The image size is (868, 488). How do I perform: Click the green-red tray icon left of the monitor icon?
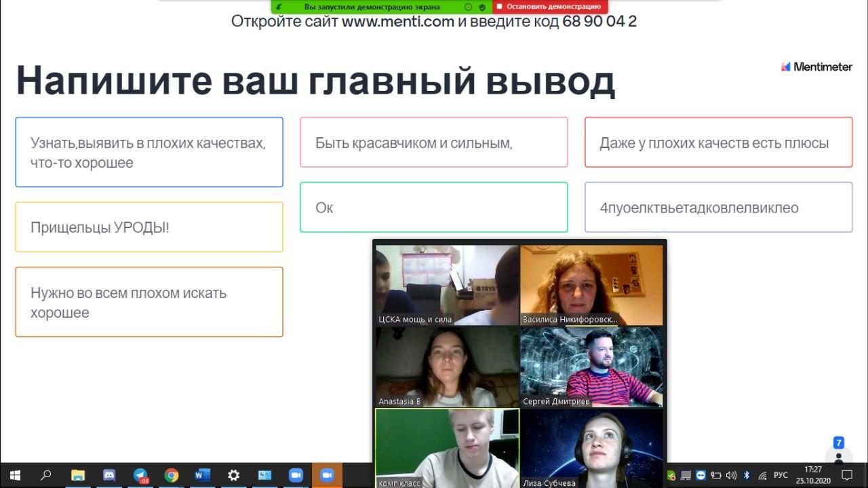point(671,475)
